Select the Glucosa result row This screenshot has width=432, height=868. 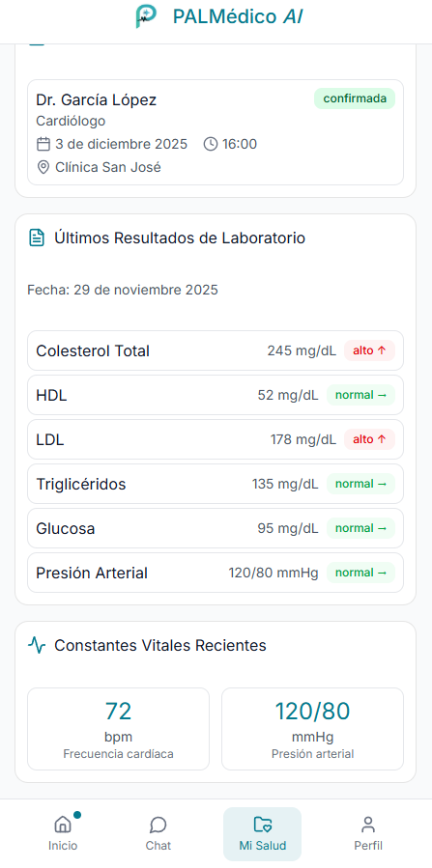(x=216, y=529)
